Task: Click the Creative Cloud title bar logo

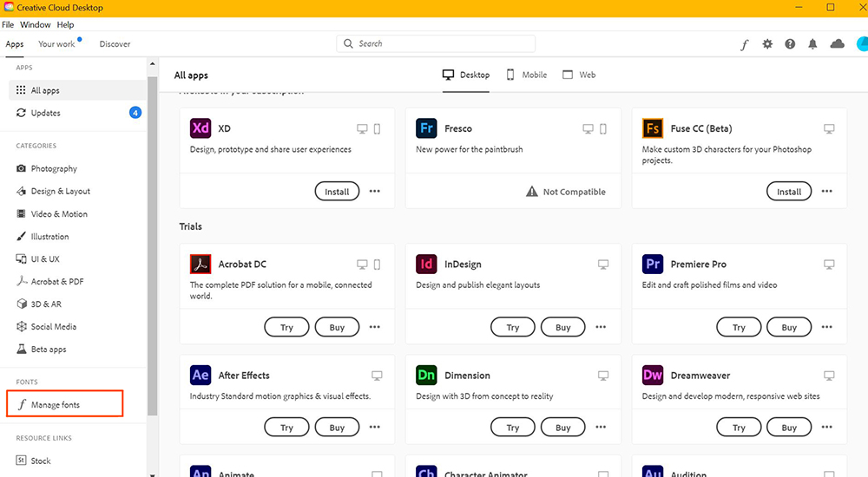Action: 9,7
